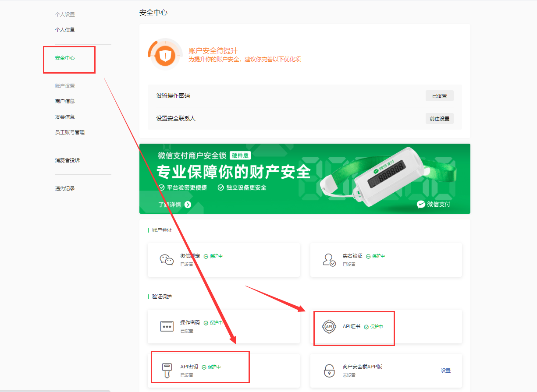The width and height of the screenshot is (537, 392).
Task: Click the API target icon in API证书 card
Action: click(x=329, y=326)
